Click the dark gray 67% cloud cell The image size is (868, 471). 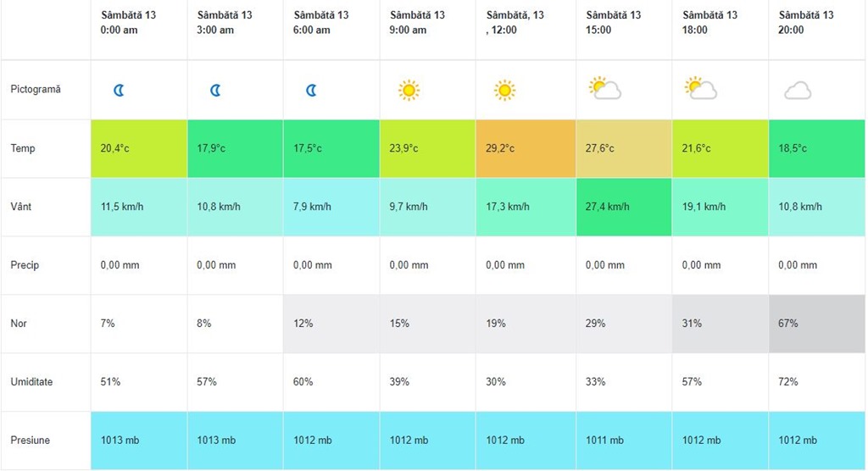pos(816,324)
